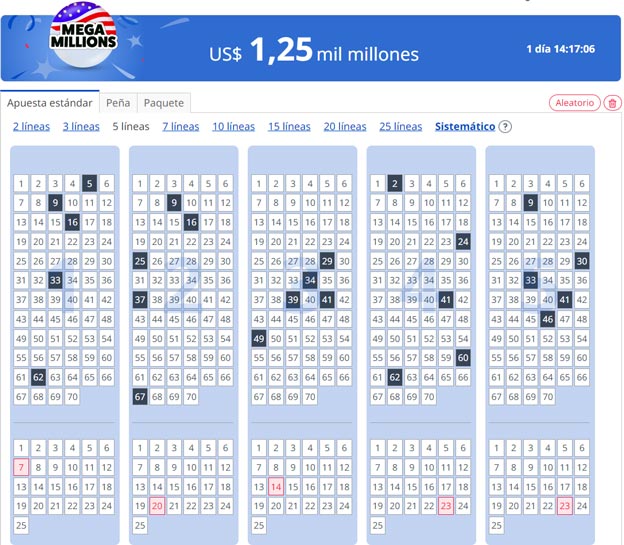Open the help icon beside Sistemático
This screenshot has width=624, height=545.
click(x=505, y=127)
